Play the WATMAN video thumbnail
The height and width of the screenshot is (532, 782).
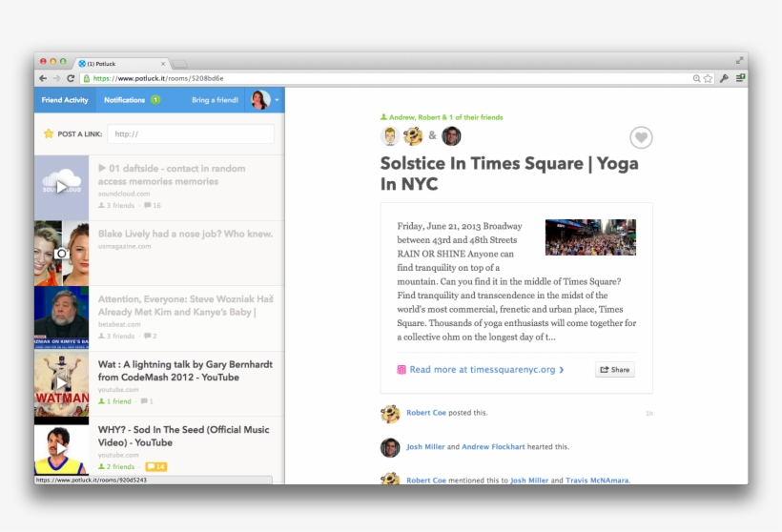pyautogui.click(x=61, y=383)
